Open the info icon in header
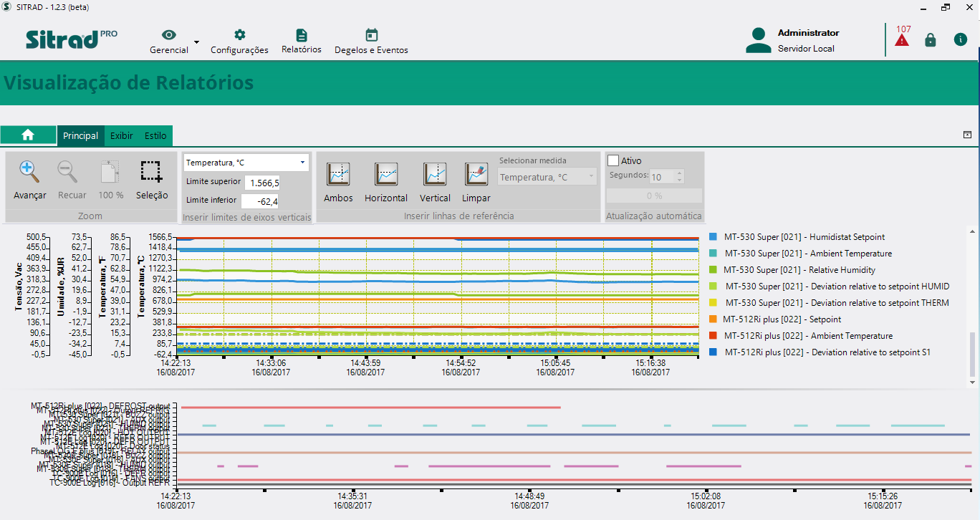Image resolution: width=980 pixels, height=520 pixels. [x=960, y=40]
